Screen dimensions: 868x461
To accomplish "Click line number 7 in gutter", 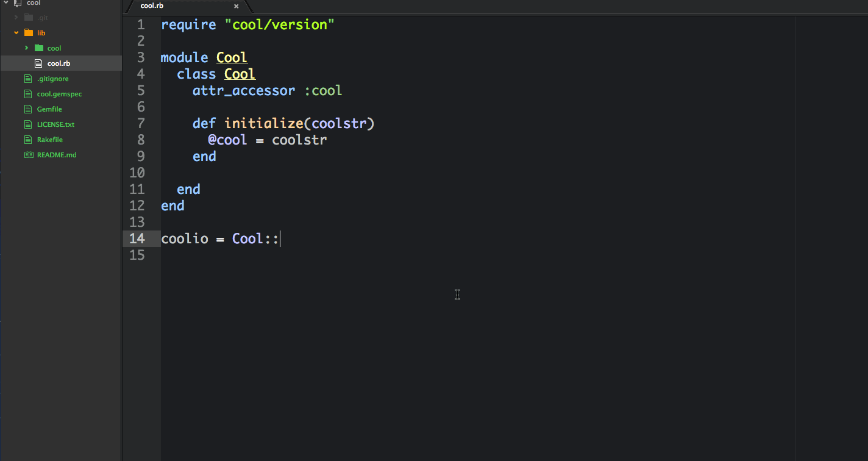I will click(141, 124).
